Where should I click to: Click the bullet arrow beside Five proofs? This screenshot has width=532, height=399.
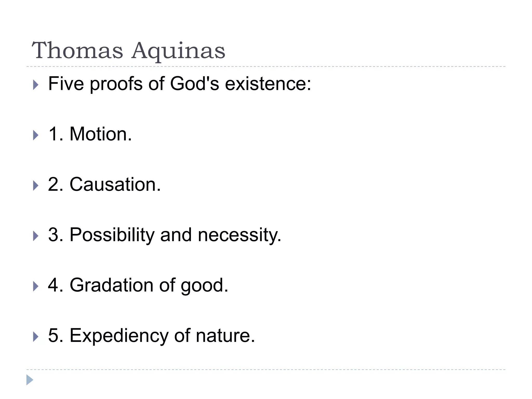(x=36, y=85)
